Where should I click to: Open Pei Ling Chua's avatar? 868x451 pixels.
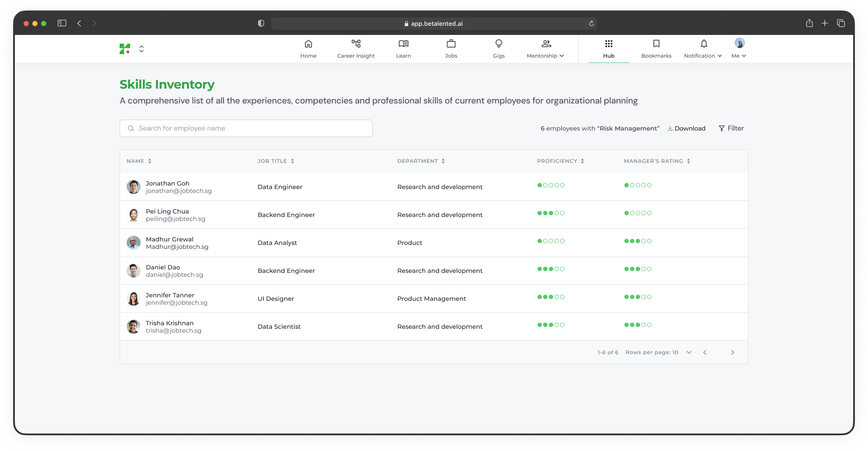[x=134, y=215]
